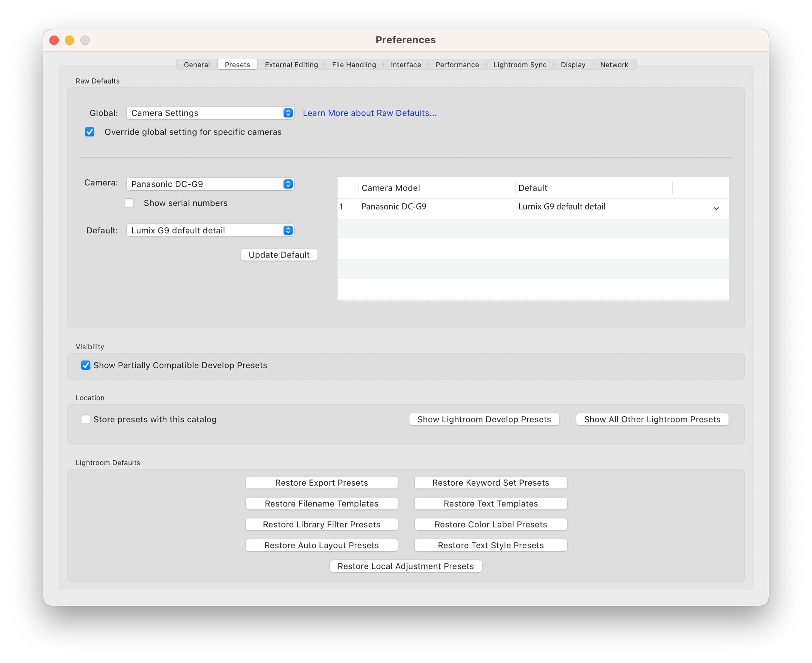Switch to the General tab
The height and width of the screenshot is (663, 812).
click(x=197, y=65)
